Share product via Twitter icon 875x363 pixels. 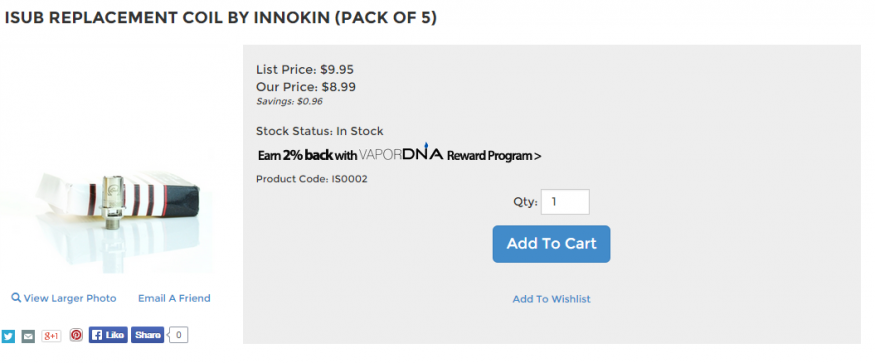coord(8,336)
